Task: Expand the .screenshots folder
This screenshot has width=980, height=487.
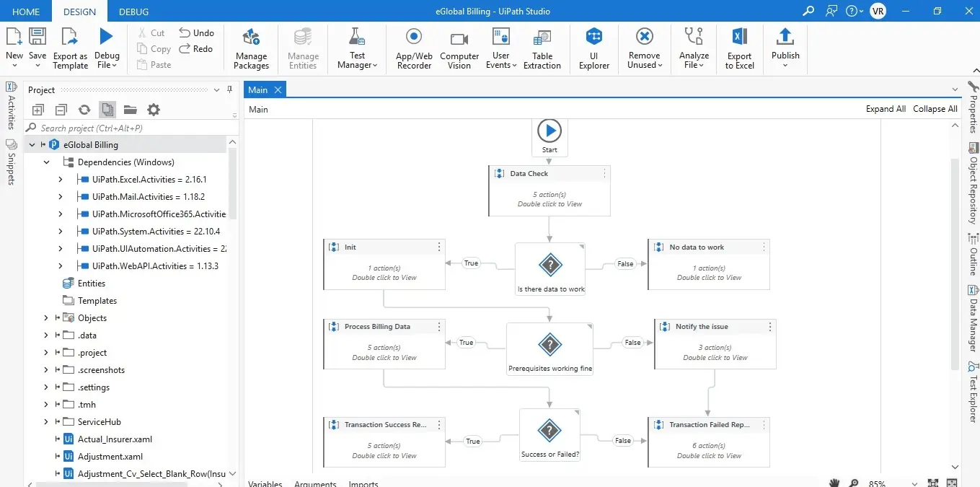Action: 47,370
